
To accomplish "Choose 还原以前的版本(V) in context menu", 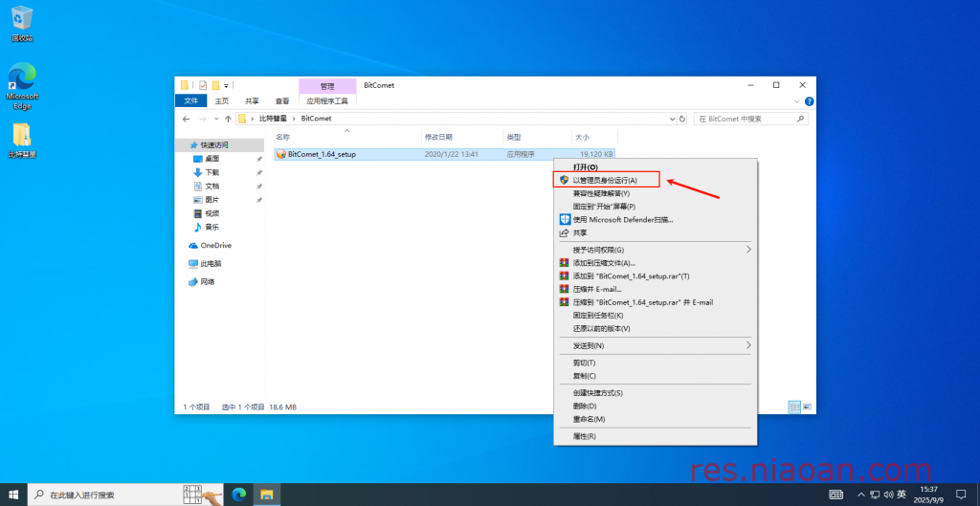I will (x=655, y=329).
